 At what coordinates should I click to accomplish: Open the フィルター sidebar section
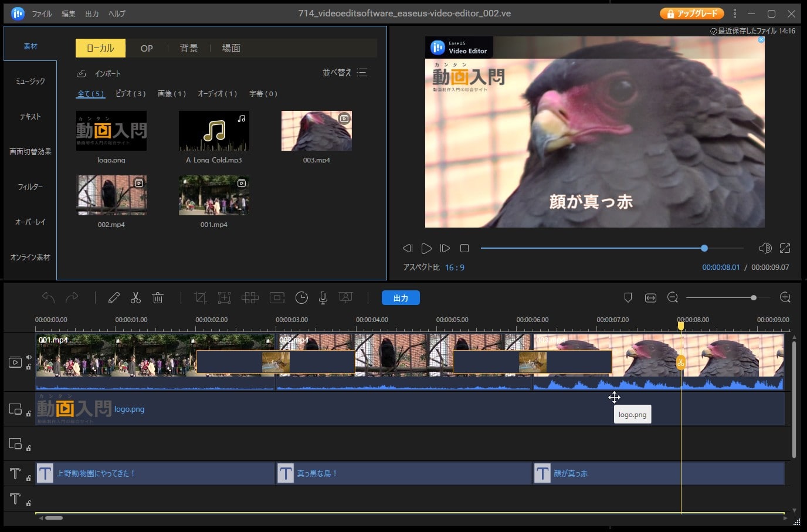coord(30,187)
